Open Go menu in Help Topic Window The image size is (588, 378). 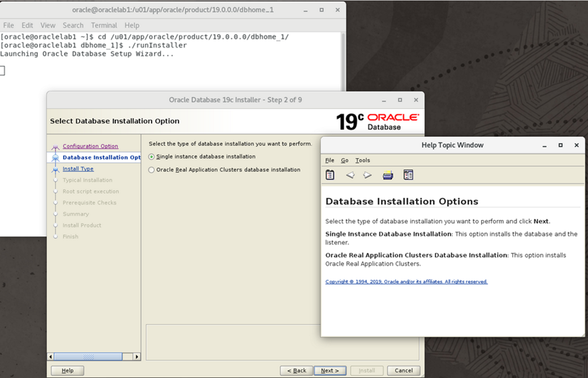[x=345, y=160]
